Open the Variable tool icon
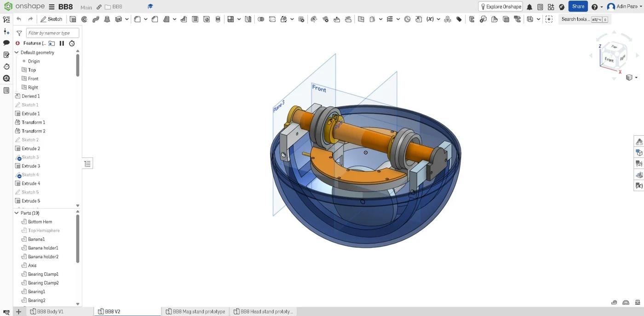The width and height of the screenshot is (644, 316). 430,19
